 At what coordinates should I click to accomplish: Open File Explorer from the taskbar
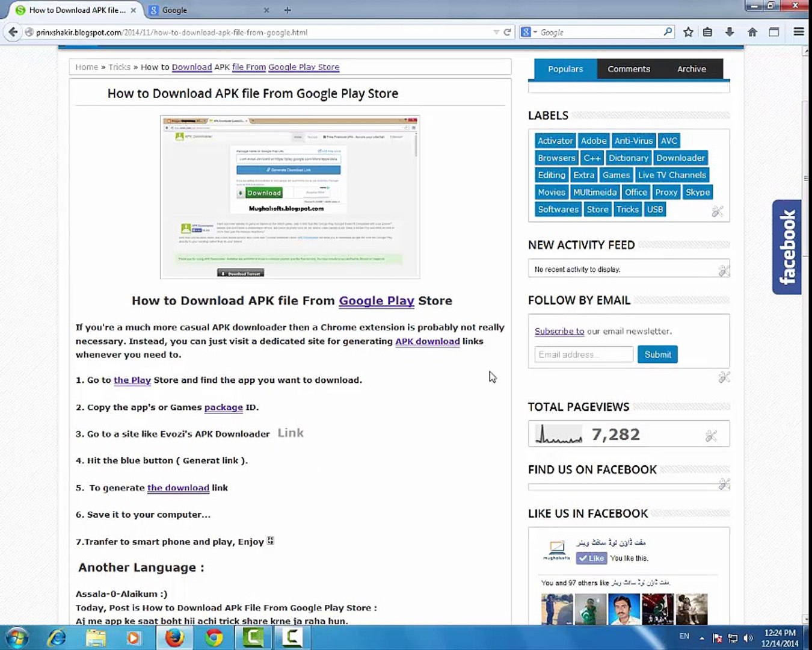(x=96, y=637)
